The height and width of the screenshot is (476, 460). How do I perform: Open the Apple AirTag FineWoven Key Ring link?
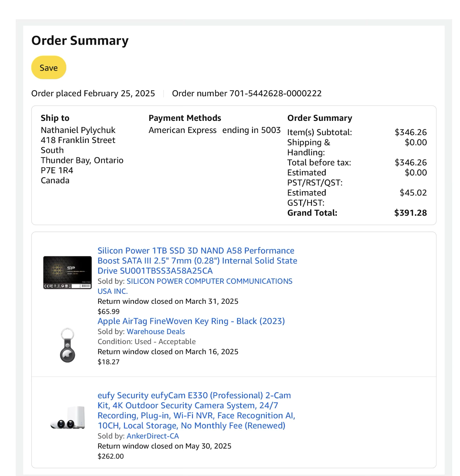coord(191,321)
